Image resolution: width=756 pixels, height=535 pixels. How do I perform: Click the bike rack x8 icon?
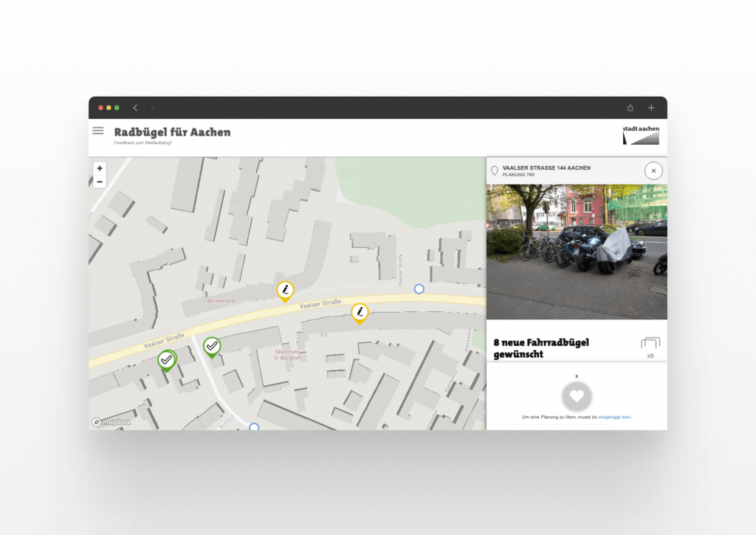tap(650, 344)
